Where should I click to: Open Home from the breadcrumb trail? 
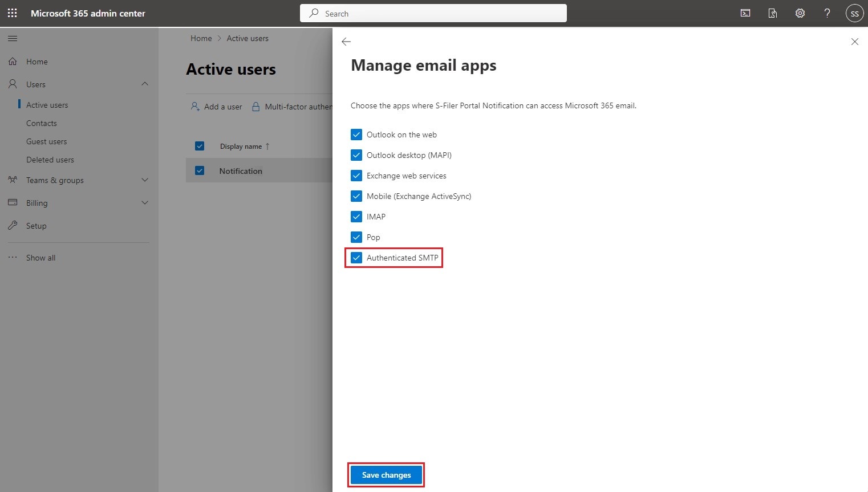pyautogui.click(x=201, y=38)
